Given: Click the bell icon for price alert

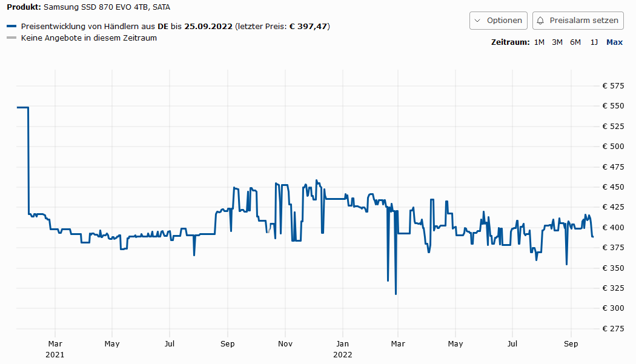Looking at the screenshot, I should pyautogui.click(x=540, y=21).
